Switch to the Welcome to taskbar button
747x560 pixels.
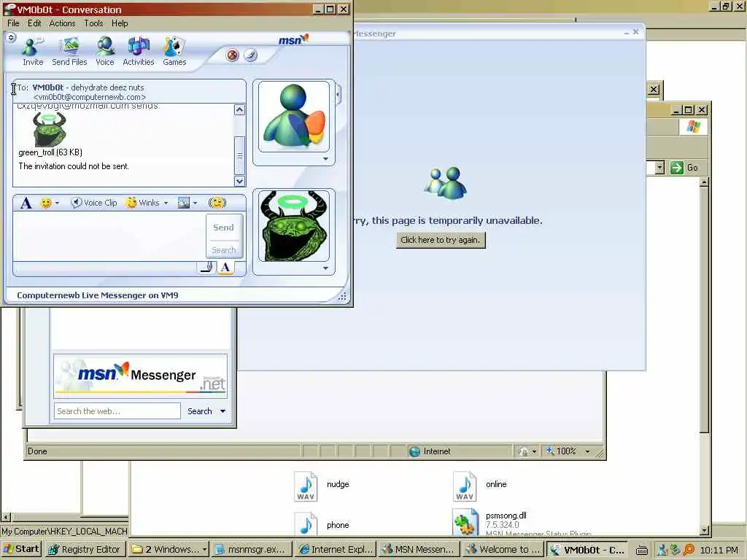pos(503,550)
